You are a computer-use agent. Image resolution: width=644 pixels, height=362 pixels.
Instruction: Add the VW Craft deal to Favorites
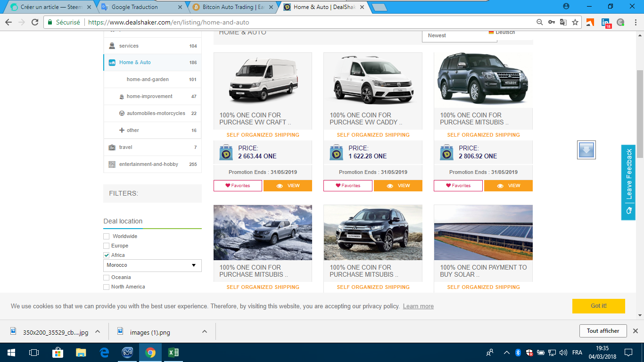[x=238, y=186]
